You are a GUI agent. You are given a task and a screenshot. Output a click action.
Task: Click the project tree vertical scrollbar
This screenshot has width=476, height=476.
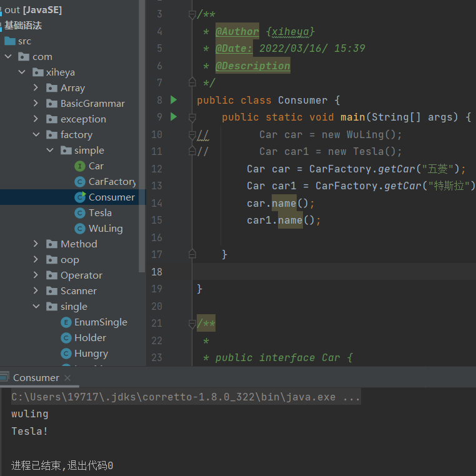tap(141, 136)
